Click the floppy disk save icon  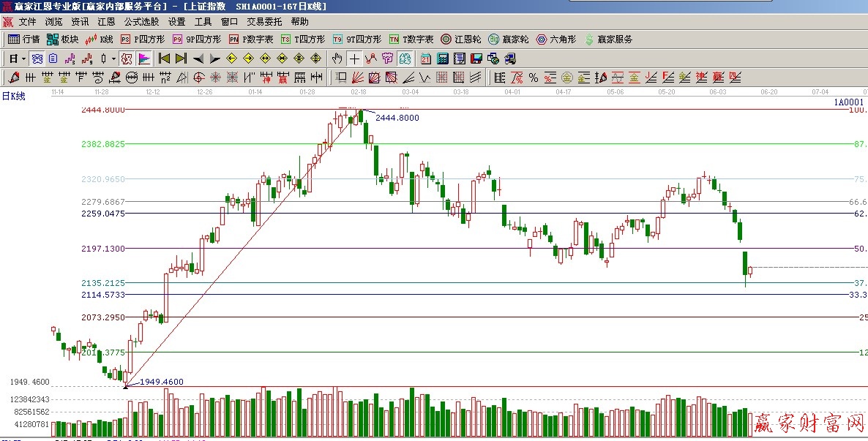476,59
